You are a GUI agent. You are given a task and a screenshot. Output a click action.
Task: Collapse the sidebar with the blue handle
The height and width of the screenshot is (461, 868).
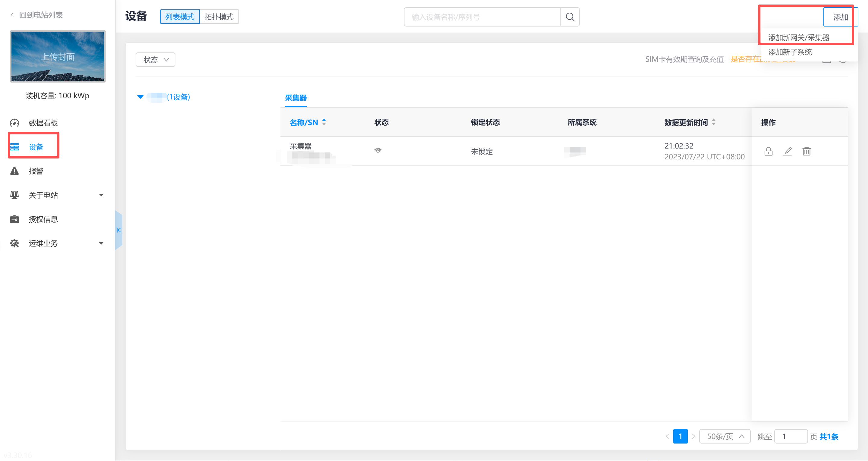click(x=119, y=230)
